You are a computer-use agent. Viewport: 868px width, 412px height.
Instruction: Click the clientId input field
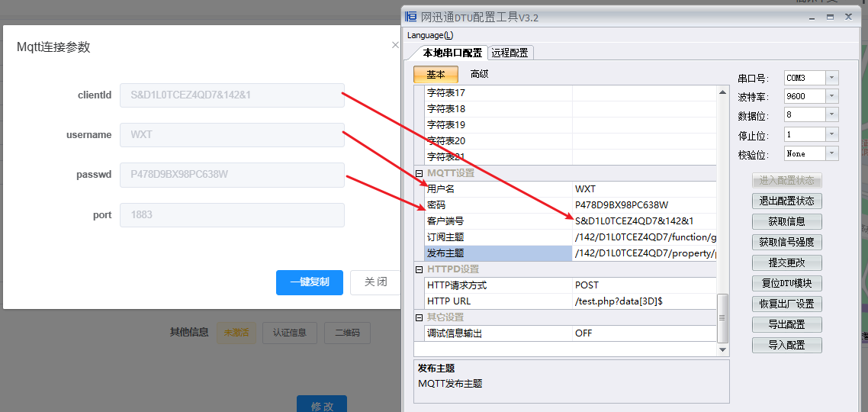tap(232, 95)
